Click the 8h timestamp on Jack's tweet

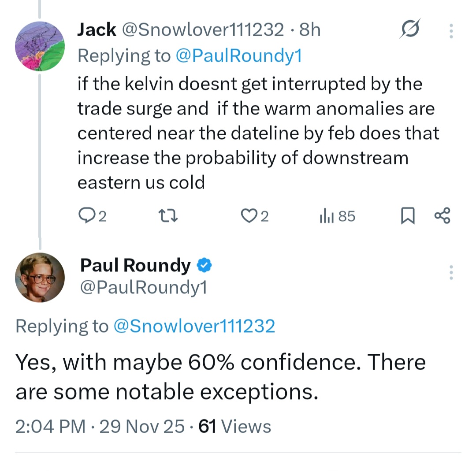click(x=309, y=30)
